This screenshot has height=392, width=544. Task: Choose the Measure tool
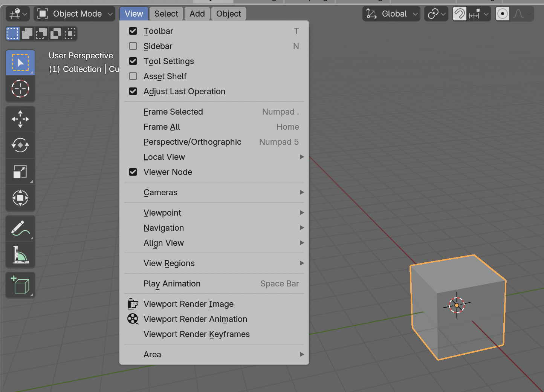[20, 255]
